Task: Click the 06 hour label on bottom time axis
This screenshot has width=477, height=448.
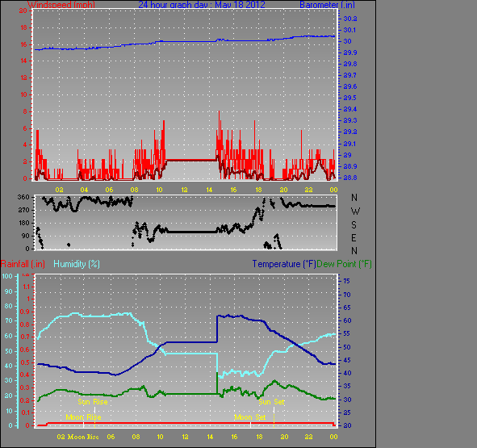Action: (x=111, y=437)
